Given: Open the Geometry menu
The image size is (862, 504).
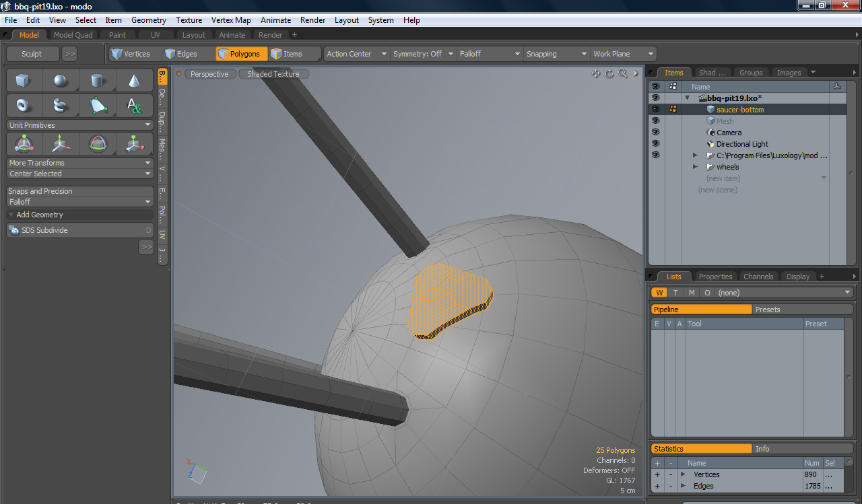Looking at the screenshot, I should (149, 20).
